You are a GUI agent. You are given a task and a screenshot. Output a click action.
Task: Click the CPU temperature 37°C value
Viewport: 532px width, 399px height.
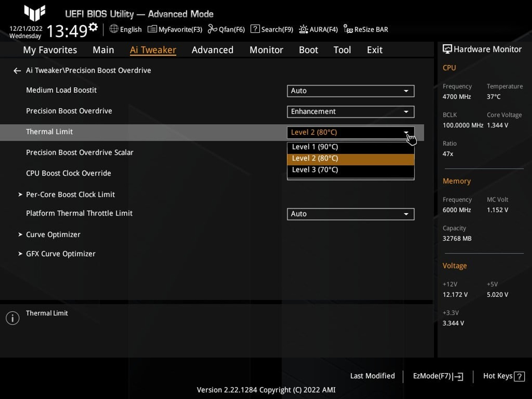(494, 97)
